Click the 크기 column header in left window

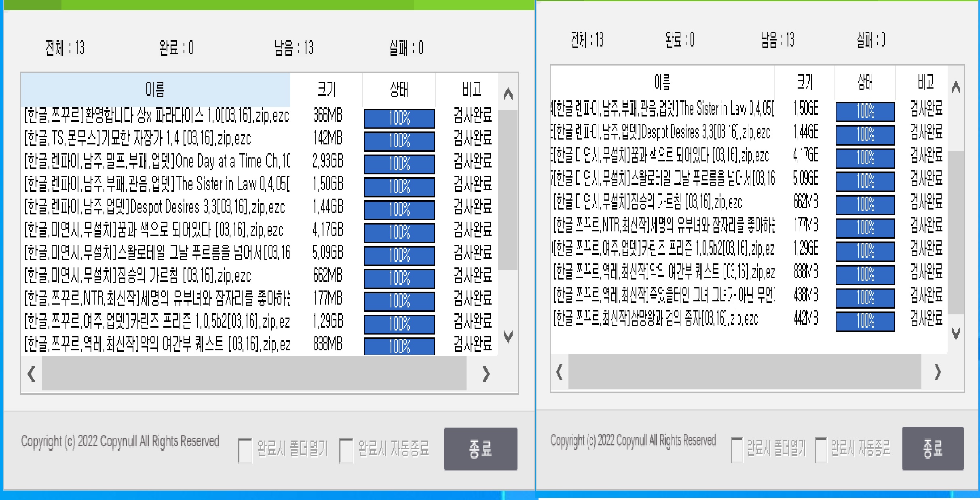click(327, 90)
